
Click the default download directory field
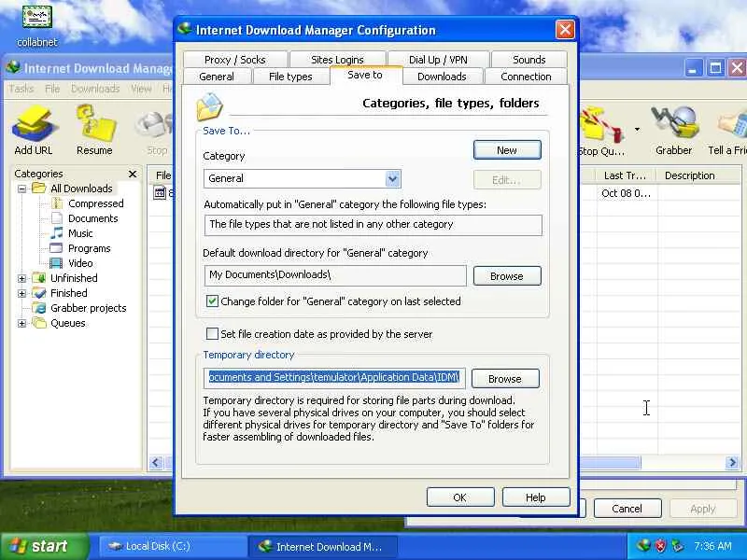335,275
